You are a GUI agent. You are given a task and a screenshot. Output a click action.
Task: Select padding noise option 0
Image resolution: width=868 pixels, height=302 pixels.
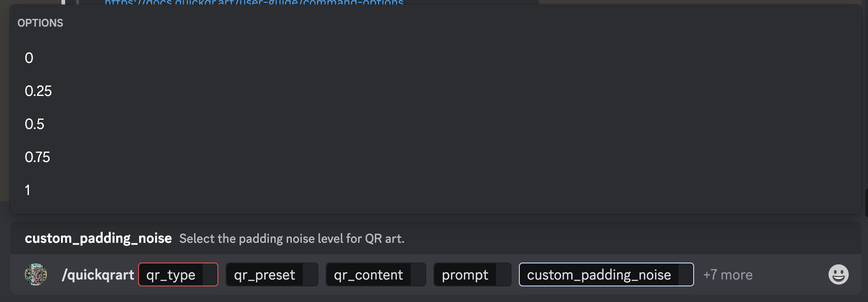click(29, 58)
